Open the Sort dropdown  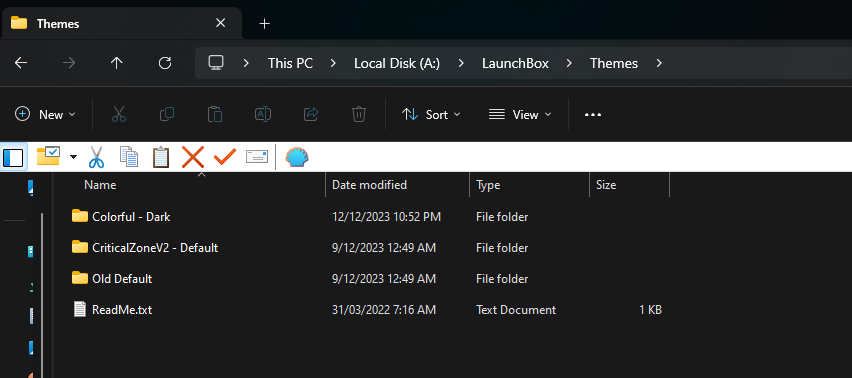pos(431,115)
